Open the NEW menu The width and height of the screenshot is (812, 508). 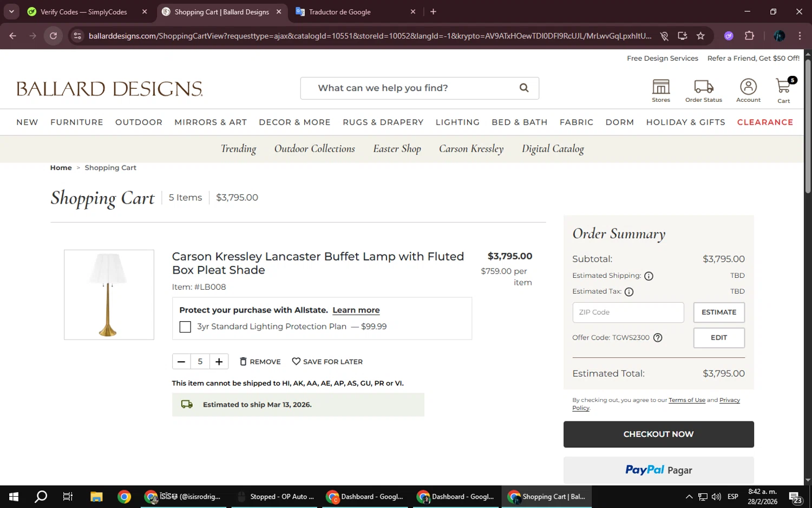[27, 122]
